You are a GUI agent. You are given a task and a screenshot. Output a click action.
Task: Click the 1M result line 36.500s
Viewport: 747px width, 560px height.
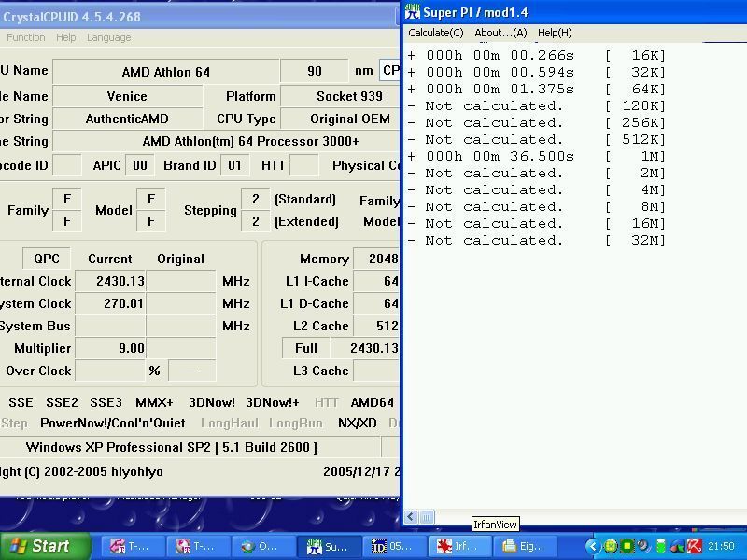click(536, 156)
